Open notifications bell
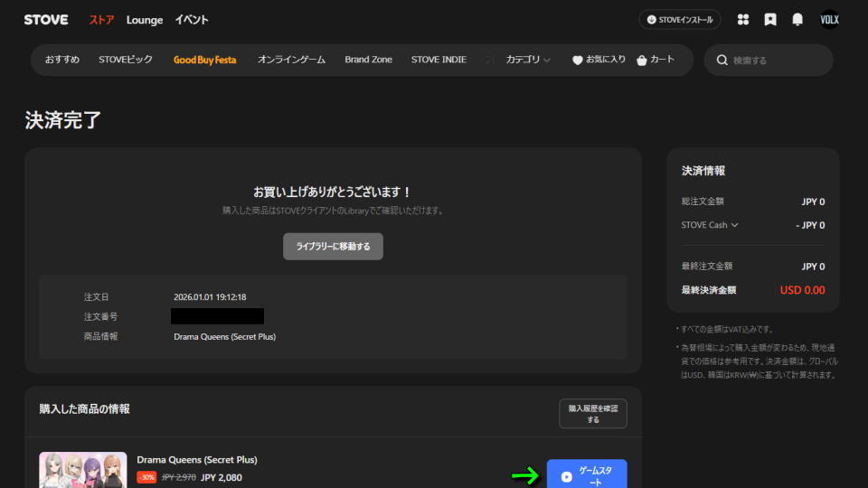This screenshot has width=868, height=488. pyautogui.click(x=797, y=19)
